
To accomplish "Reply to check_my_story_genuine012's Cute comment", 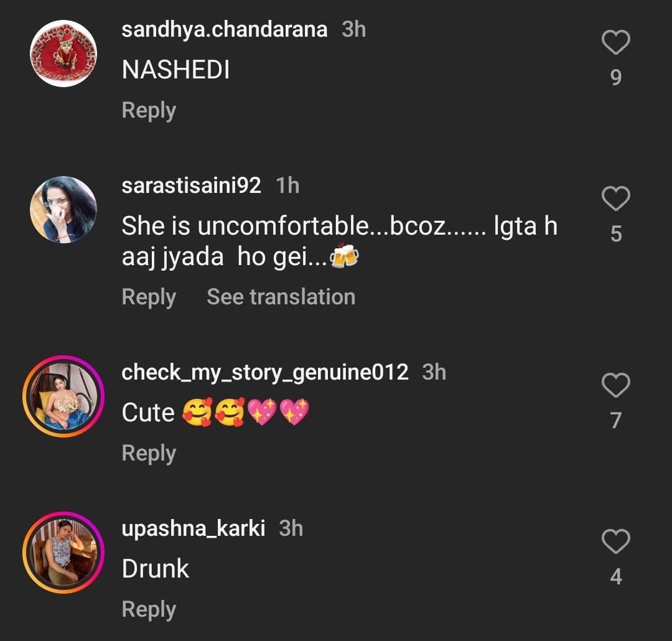I will (x=149, y=453).
